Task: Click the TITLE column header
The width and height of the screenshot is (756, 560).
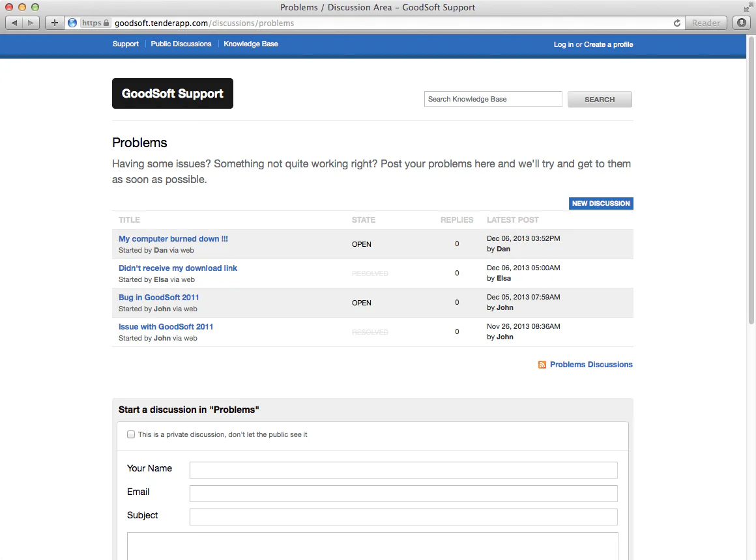Action: point(129,219)
